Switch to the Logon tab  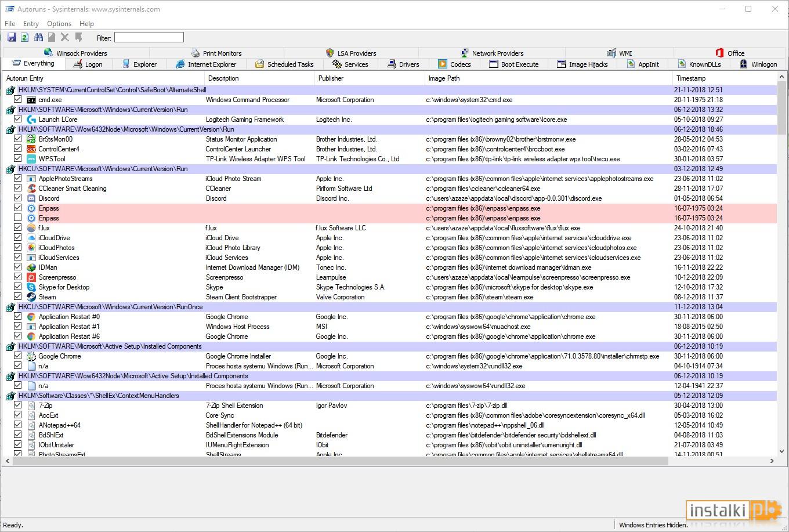click(88, 64)
